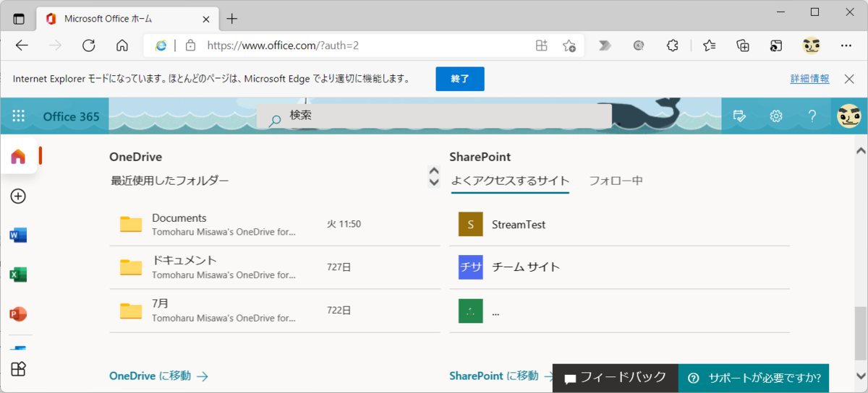Open the Office help question mark
868x393 pixels.
(x=812, y=116)
